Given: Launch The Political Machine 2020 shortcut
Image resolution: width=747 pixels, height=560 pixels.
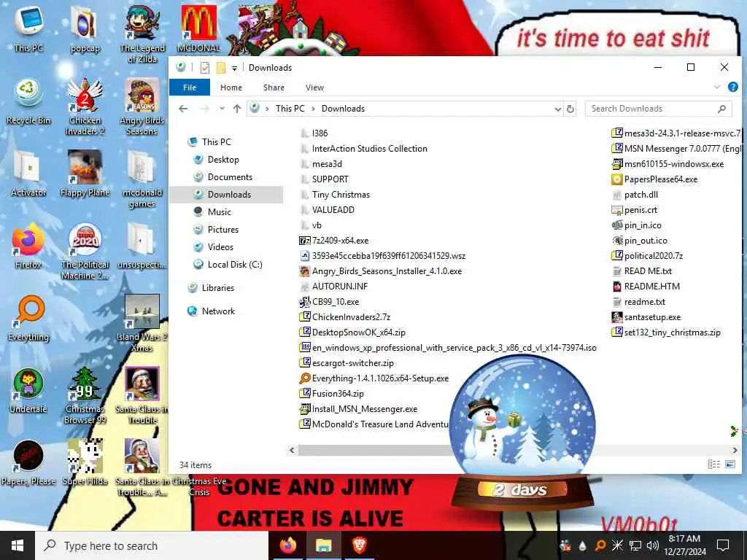Looking at the screenshot, I should click(85, 252).
